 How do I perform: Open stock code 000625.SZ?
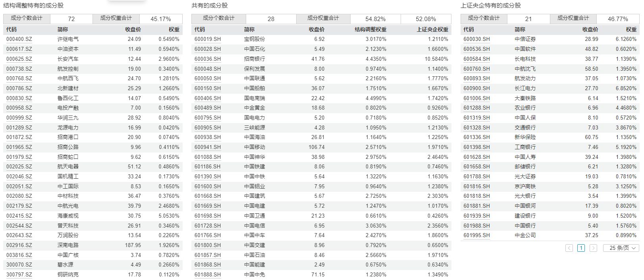pyautogui.click(x=19, y=59)
